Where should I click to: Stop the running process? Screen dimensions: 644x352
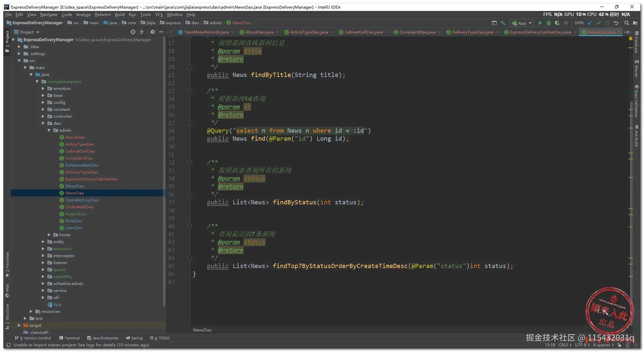566,23
